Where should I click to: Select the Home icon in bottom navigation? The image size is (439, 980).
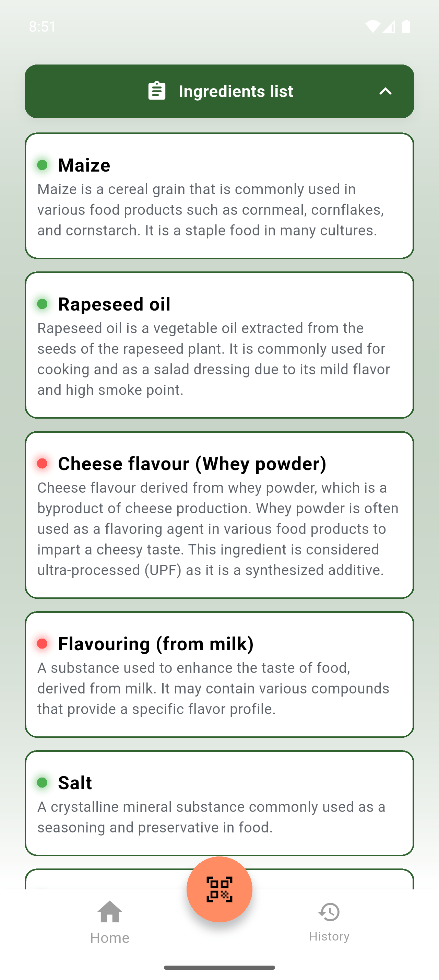click(109, 914)
